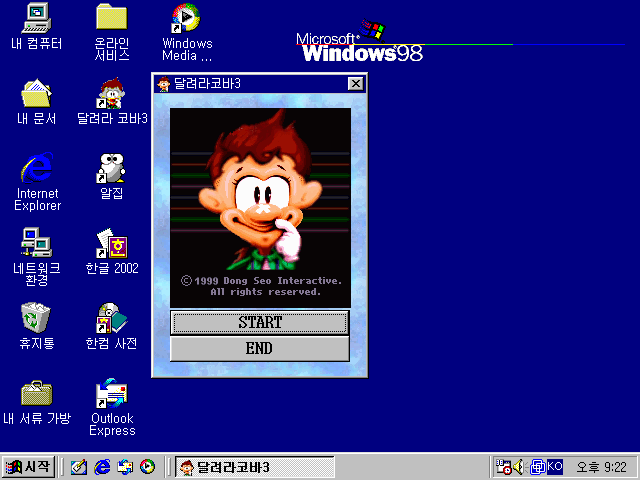Click the Koba character title bar icon
640x480 pixels.
[163, 84]
